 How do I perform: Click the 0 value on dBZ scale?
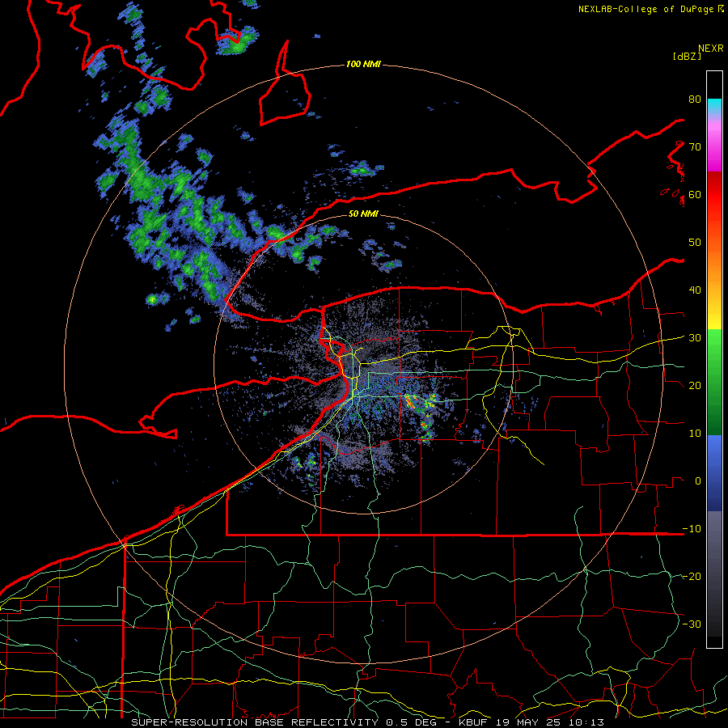click(698, 481)
